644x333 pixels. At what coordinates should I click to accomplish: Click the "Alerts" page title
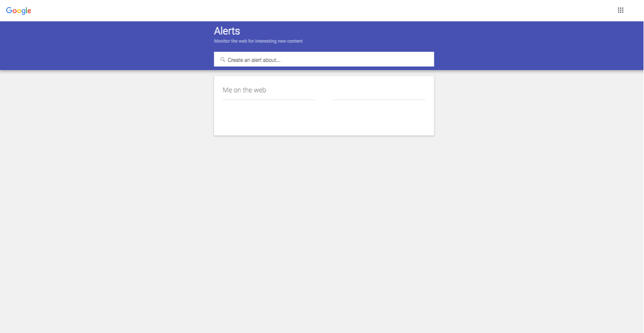click(x=227, y=31)
